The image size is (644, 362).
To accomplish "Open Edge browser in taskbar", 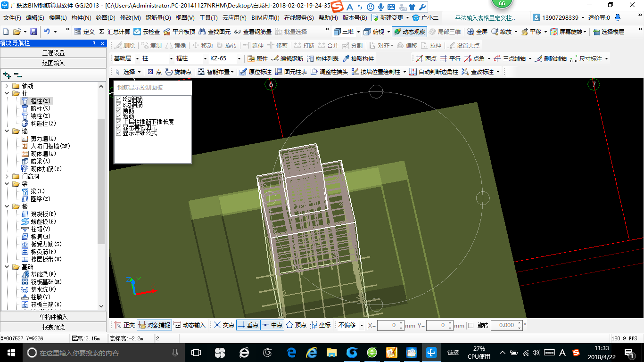I will tap(291, 353).
